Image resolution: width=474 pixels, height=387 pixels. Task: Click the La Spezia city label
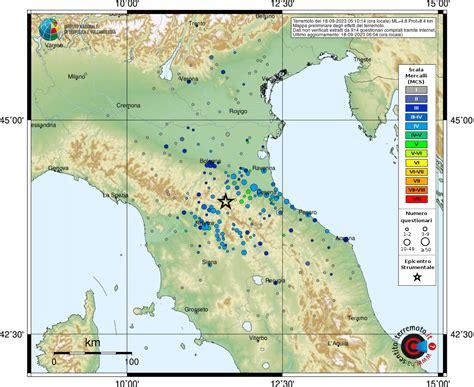115,195
